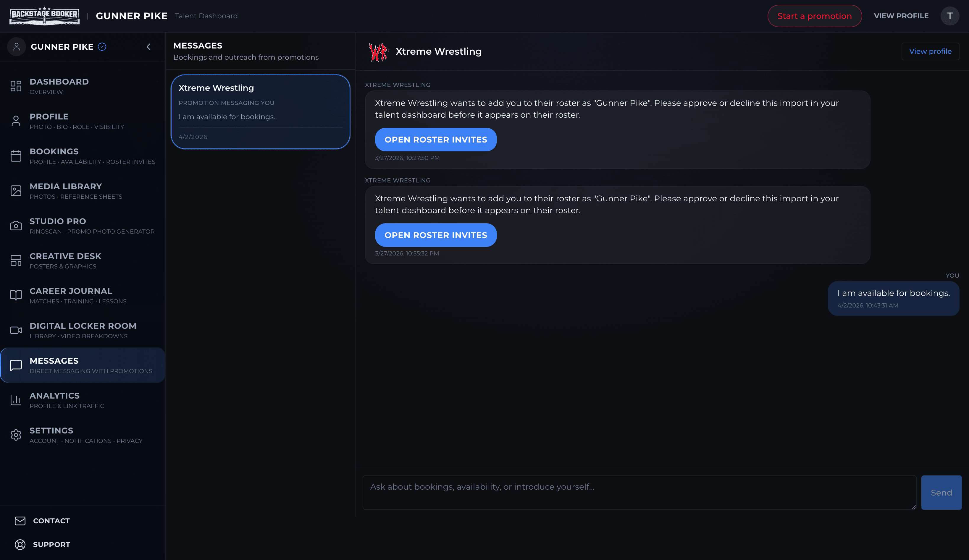The image size is (969, 560).
Task: Click the Dashboard grid icon in sidebar
Action: [x=16, y=86]
